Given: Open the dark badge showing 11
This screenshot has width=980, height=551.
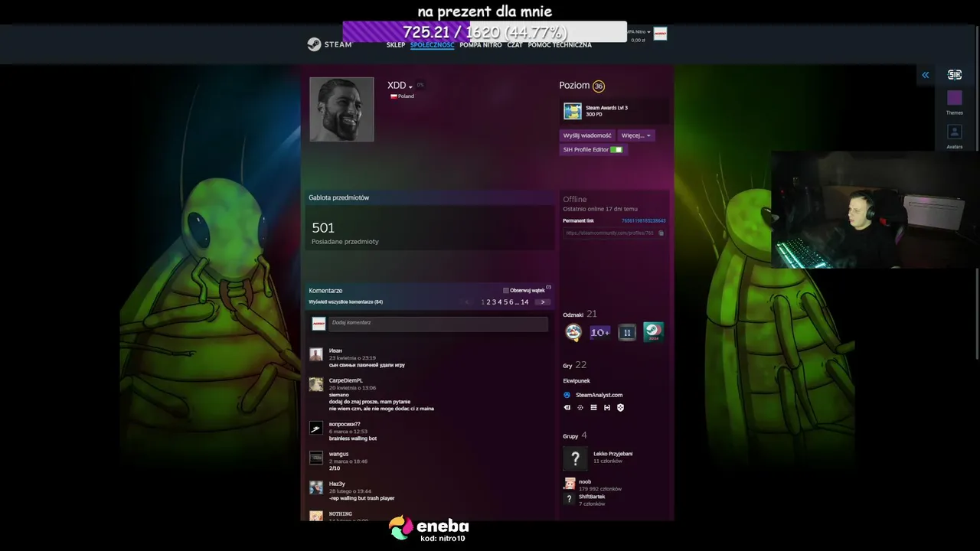Looking at the screenshot, I should 627,332.
